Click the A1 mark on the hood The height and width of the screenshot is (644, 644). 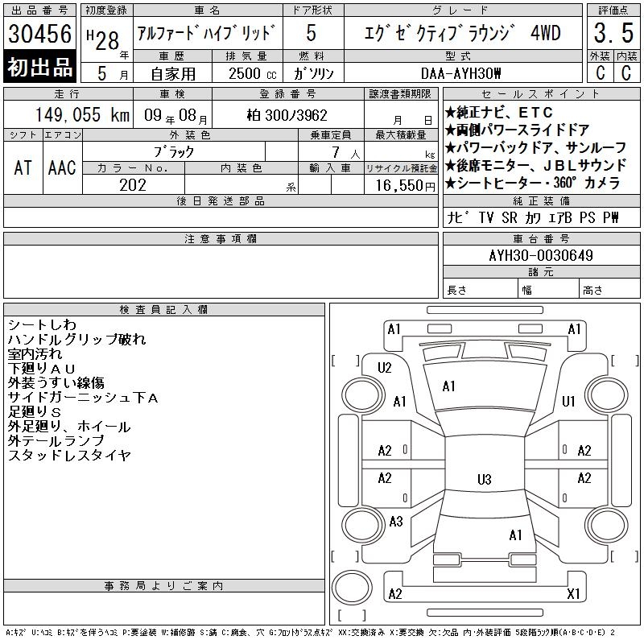coord(449,386)
